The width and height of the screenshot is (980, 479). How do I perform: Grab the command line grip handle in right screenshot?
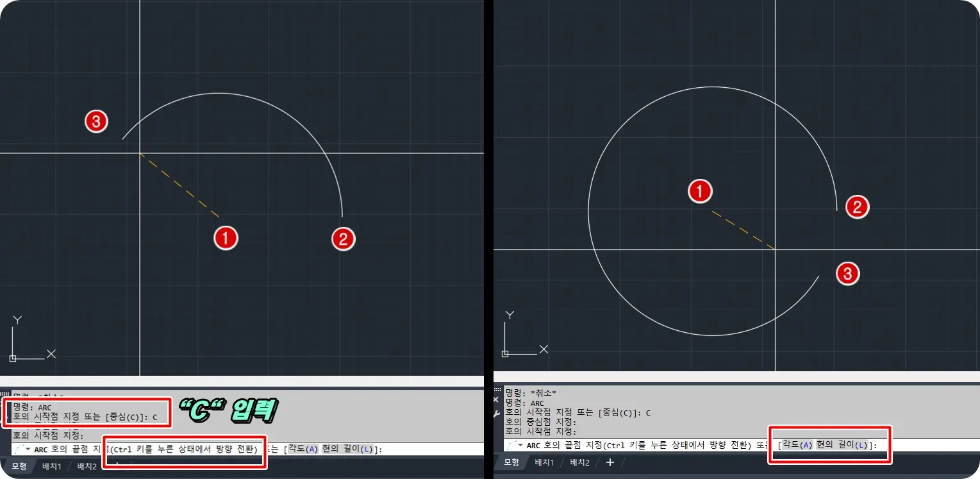point(498,389)
